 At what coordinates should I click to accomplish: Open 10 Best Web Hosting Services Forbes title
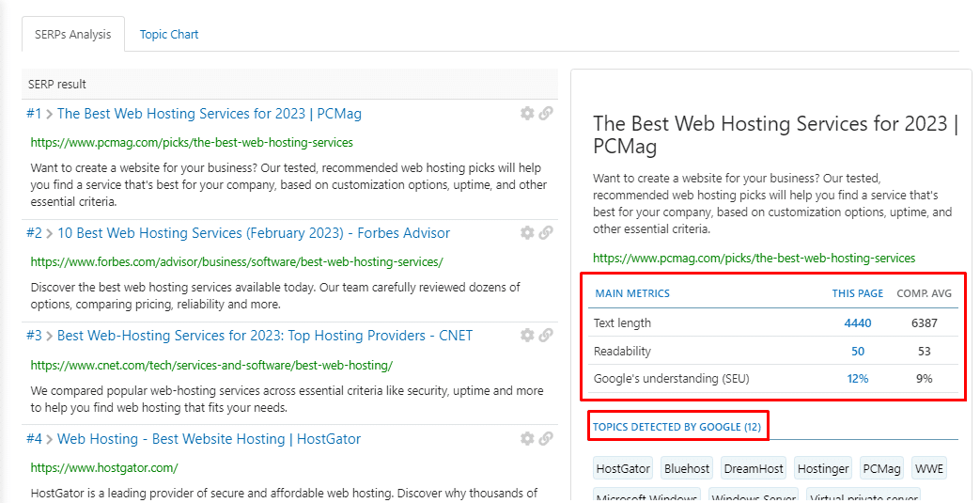coord(254,233)
